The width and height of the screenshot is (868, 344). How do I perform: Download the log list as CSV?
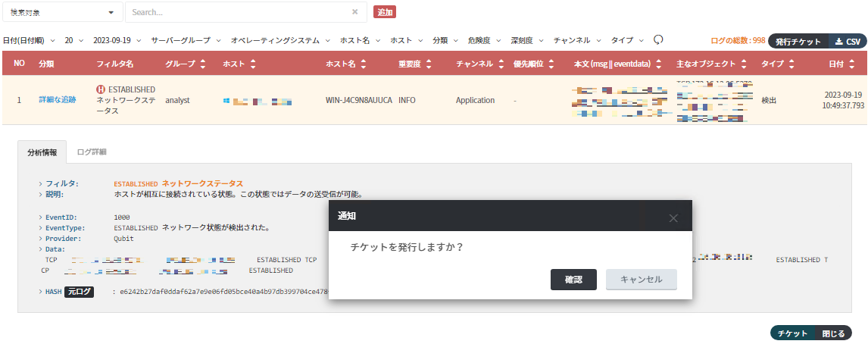848,42
